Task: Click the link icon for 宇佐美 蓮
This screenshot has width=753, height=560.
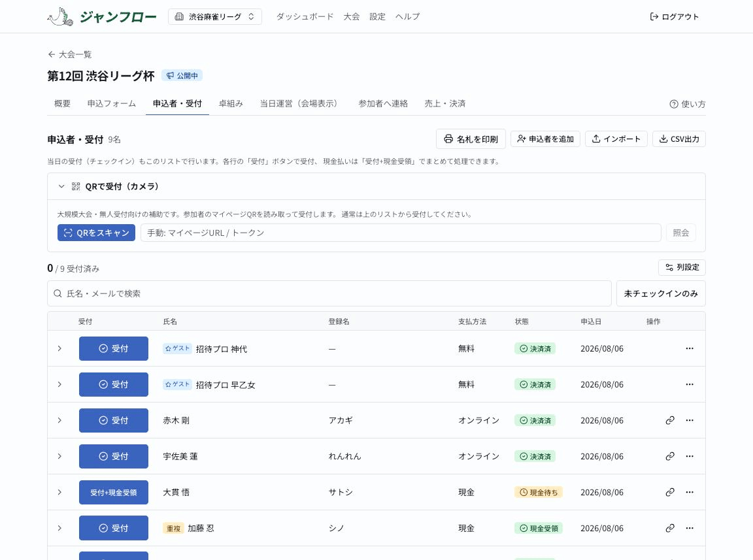Action: pos(670,456)
